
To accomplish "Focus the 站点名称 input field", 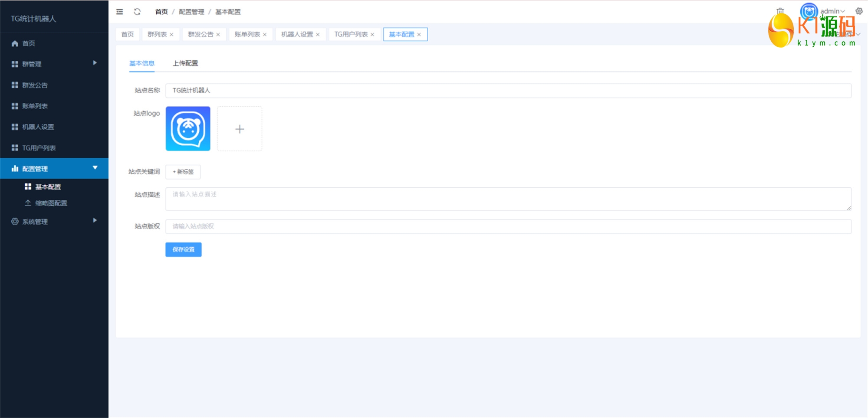I will pyautogui.click(x=508, y=91).
